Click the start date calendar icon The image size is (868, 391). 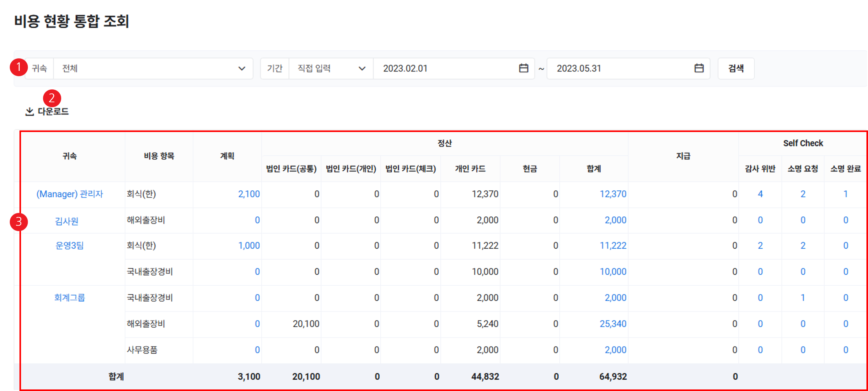coord(523,68)
